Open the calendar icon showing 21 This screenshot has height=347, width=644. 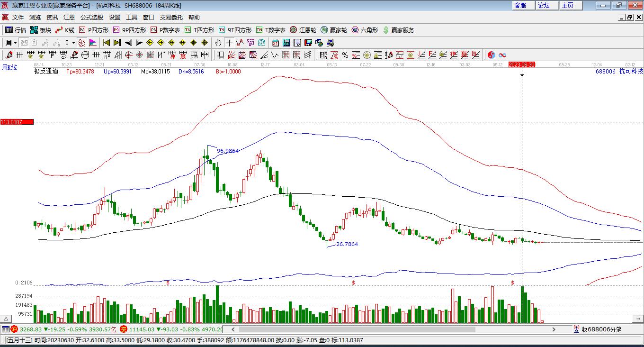pos(275,43)
